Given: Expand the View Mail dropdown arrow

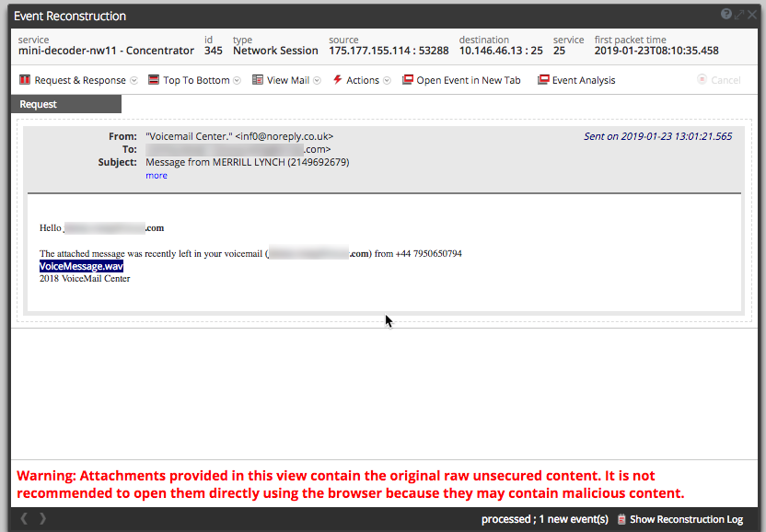Looking at the screenshot, I should 317,81.
